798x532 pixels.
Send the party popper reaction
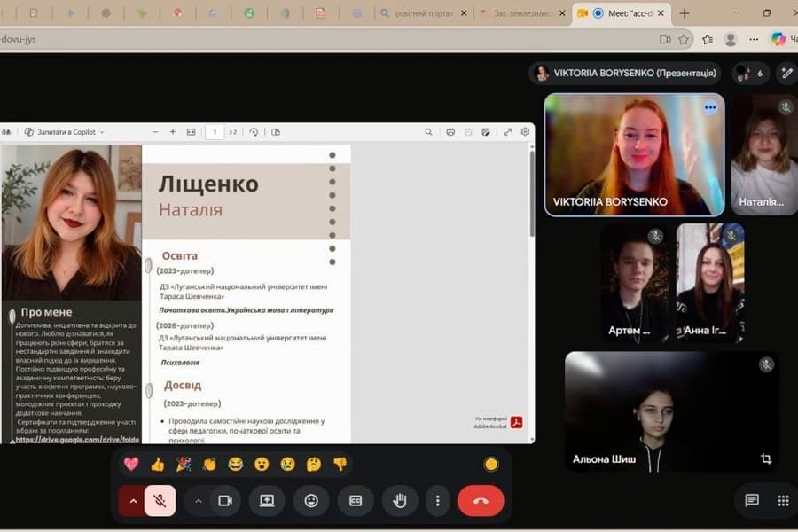[x=184, y=465]
